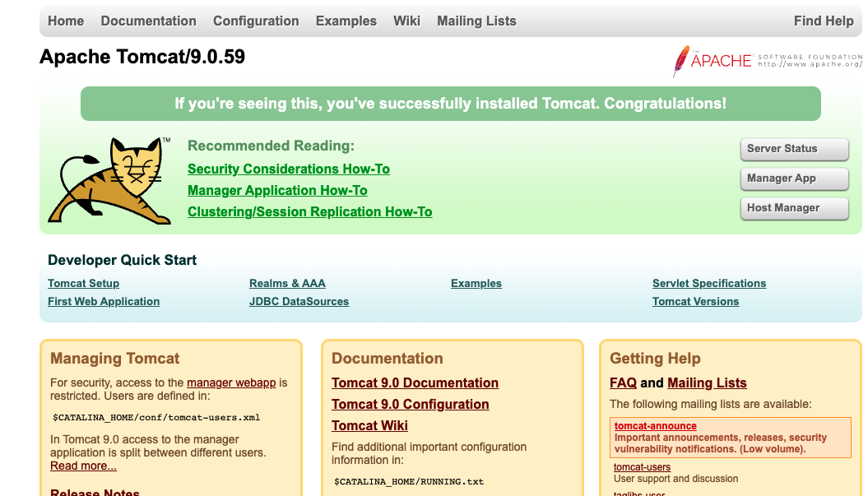This screenshot has width=868, height=496.
Task: Open the Tomcat Wiki link
Action: click(369, 426)
